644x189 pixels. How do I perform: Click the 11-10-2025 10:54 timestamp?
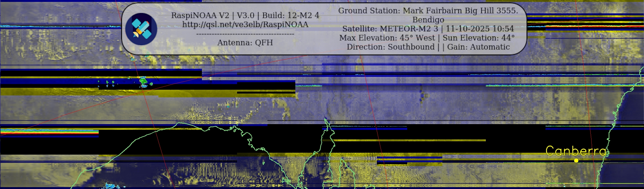click(480, 29)
